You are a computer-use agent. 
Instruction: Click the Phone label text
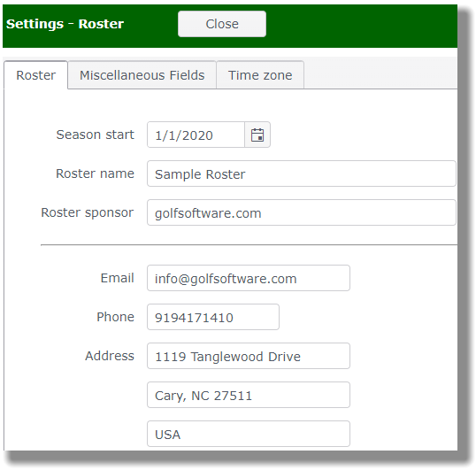[x=115, y=317]
